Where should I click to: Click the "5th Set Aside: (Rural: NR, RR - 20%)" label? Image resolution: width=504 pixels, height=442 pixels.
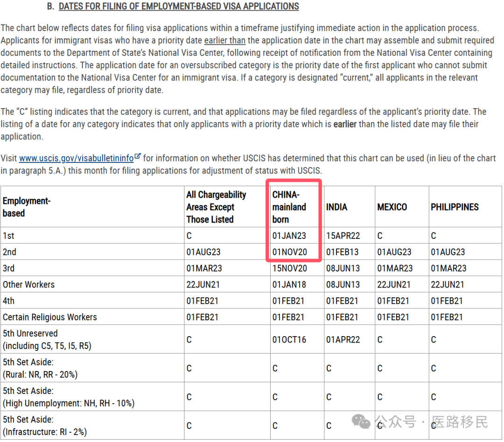tap(40, 368)
